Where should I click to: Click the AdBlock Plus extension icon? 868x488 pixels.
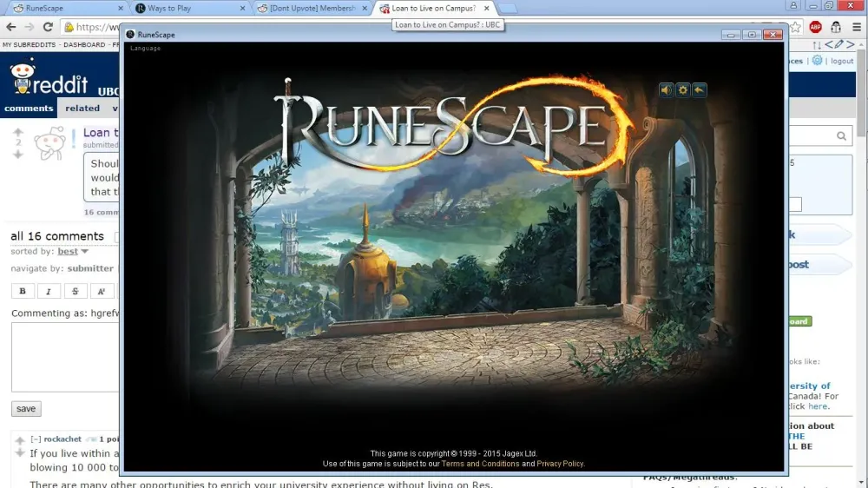[815, 27]
